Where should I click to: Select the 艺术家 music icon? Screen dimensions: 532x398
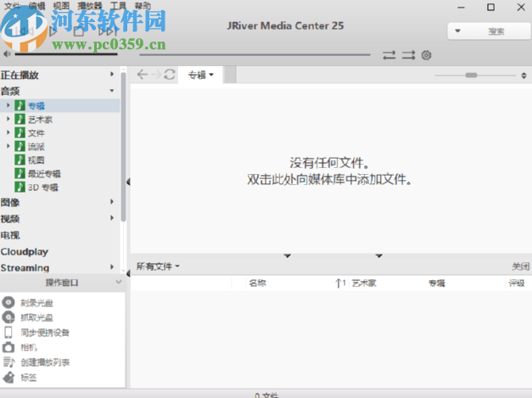pyautogui.click(x=20, y=119)
